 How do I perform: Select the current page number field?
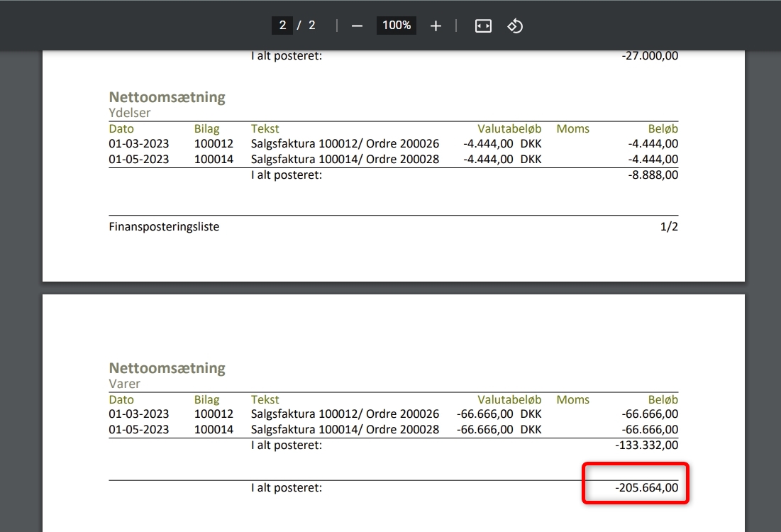click(x=282, y=26)
